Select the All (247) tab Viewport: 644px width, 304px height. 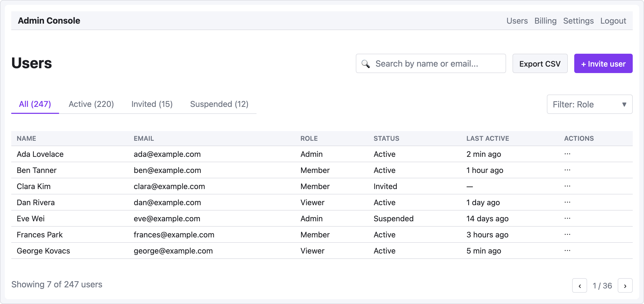coord(35,104)
